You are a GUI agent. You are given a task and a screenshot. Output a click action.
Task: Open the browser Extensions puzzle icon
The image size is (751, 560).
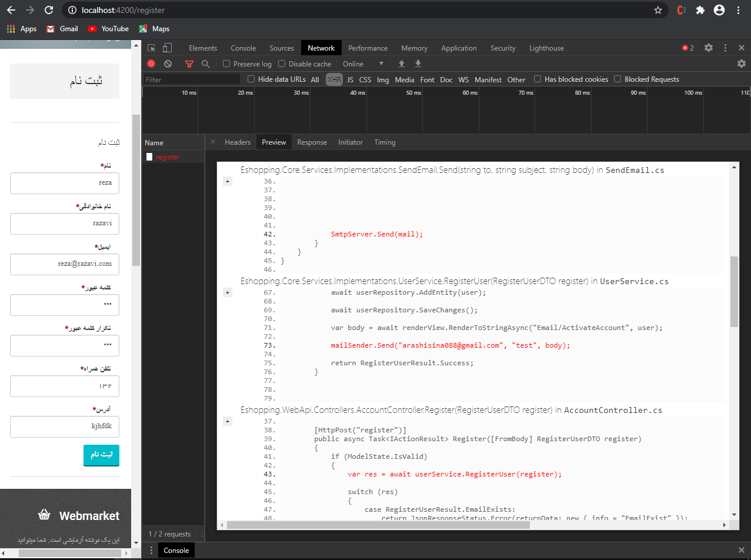coord(700,10)
